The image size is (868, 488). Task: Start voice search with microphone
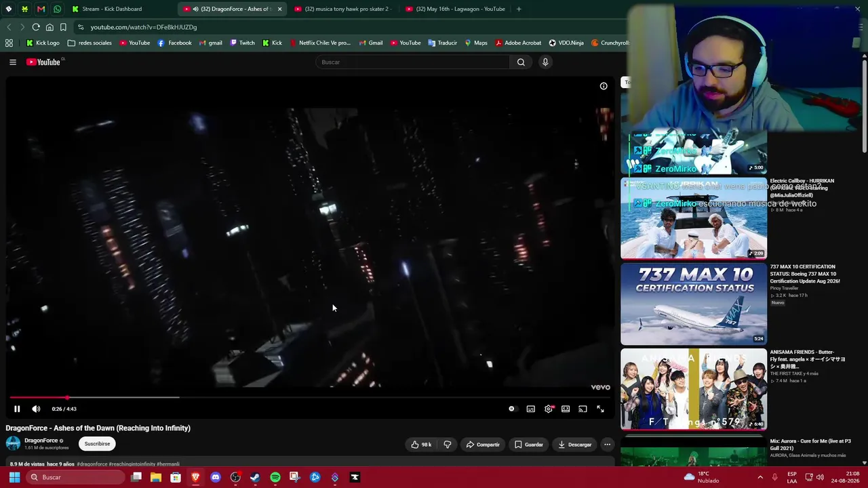click(545, 62)
